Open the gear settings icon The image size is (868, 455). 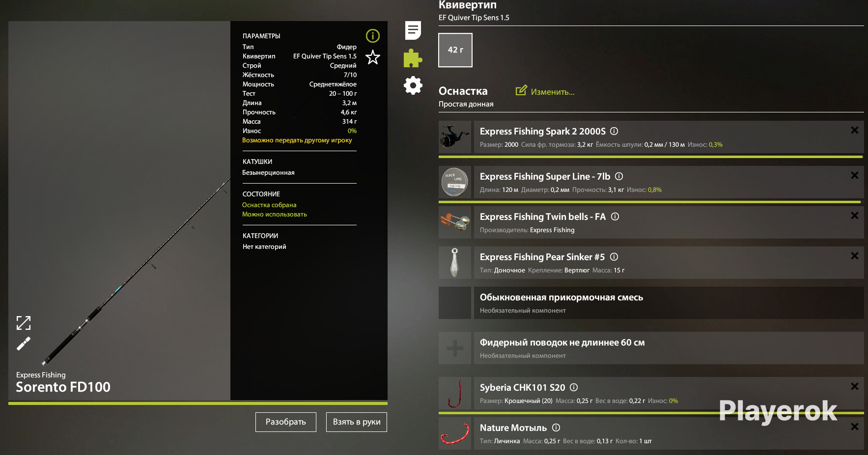coord(413,85)
